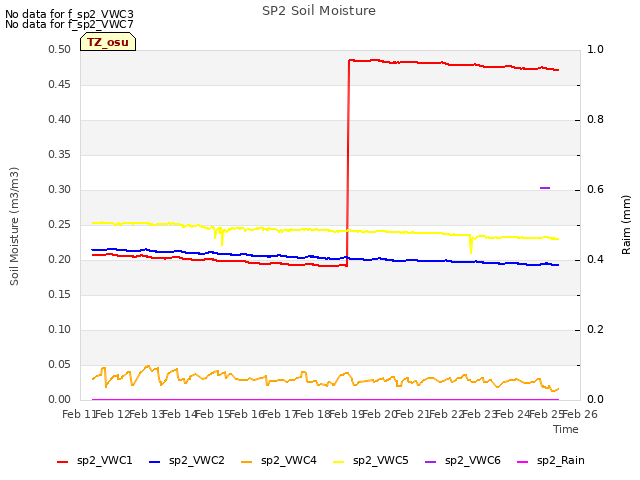Click the 'No data for f_sp2_VWC7' message
The height and width of the screenshot is (480, 640).
pyautogui.click(x=69, y=24)
